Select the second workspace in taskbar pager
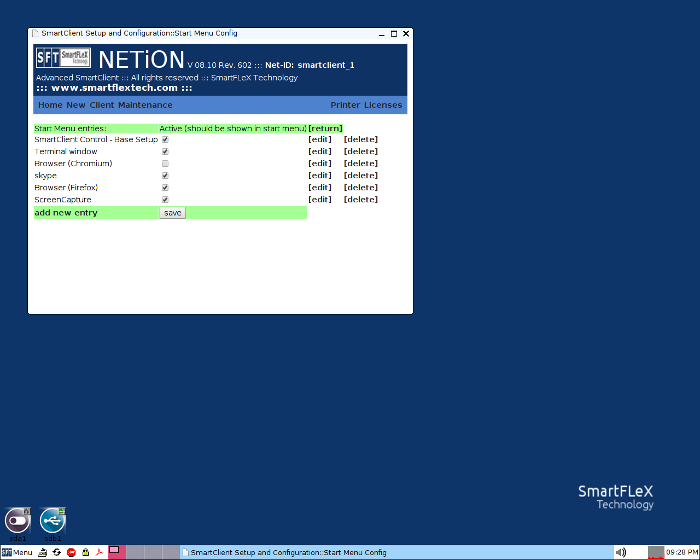 (x=135, y=552)
